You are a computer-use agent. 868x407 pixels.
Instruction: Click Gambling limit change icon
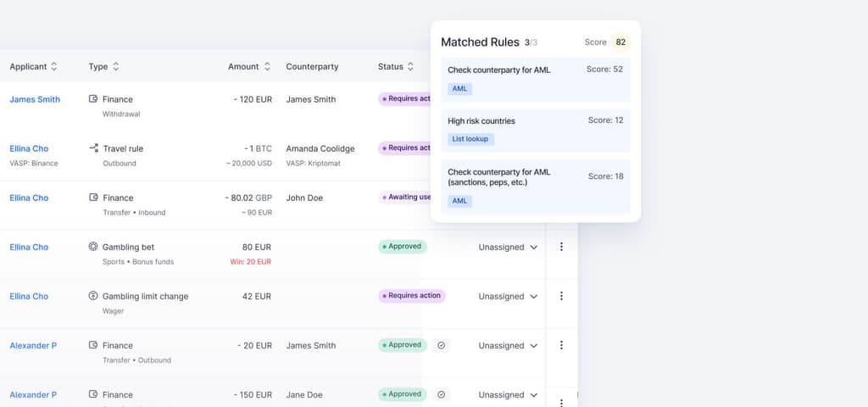93,296
